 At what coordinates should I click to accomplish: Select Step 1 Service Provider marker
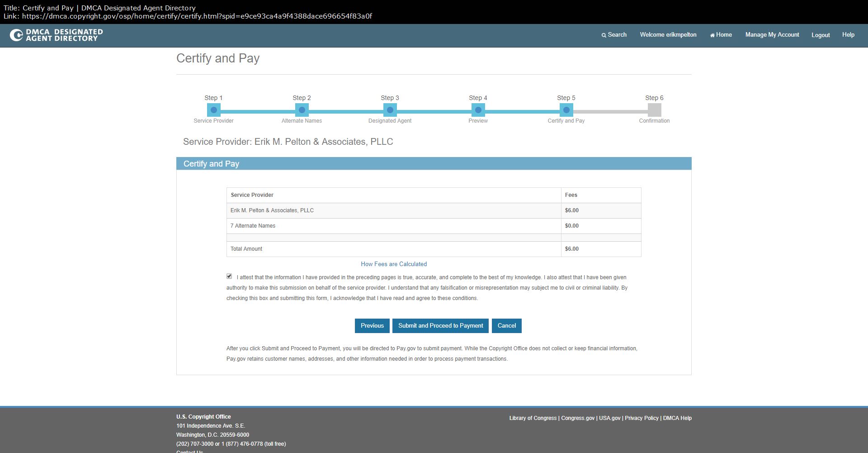click(x=214, y=110)
